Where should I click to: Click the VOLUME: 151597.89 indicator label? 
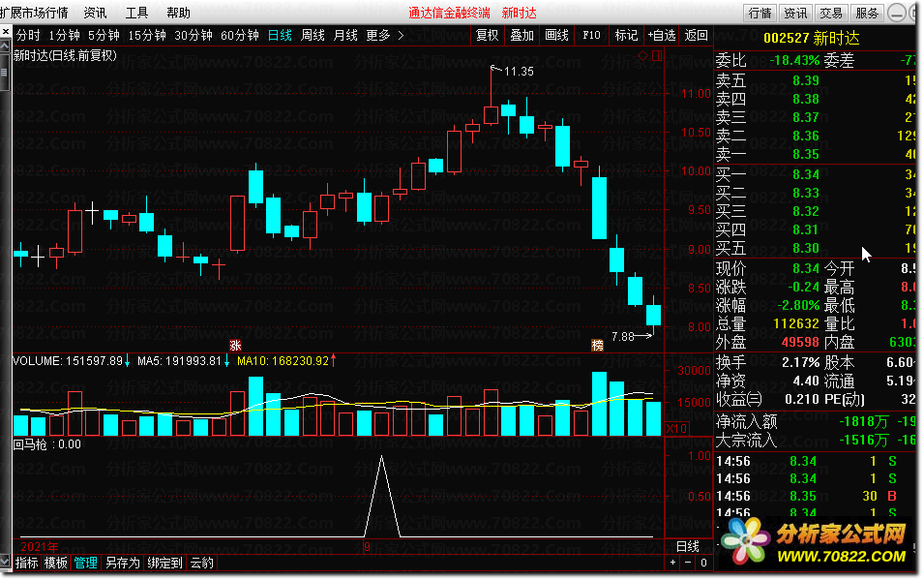[68, 360]
